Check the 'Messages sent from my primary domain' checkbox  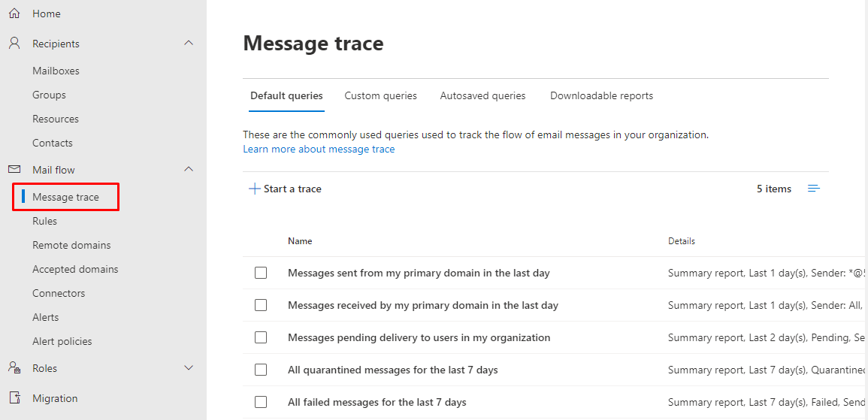(261, 273)
